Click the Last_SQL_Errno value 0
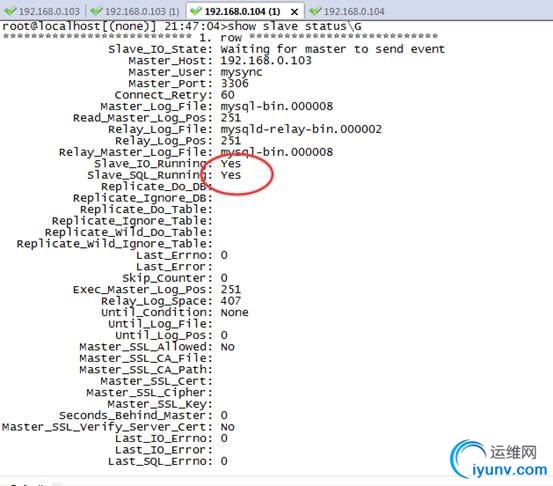Image resolution: width=553 pixels, height=486 pixels. tap(224, 461)
